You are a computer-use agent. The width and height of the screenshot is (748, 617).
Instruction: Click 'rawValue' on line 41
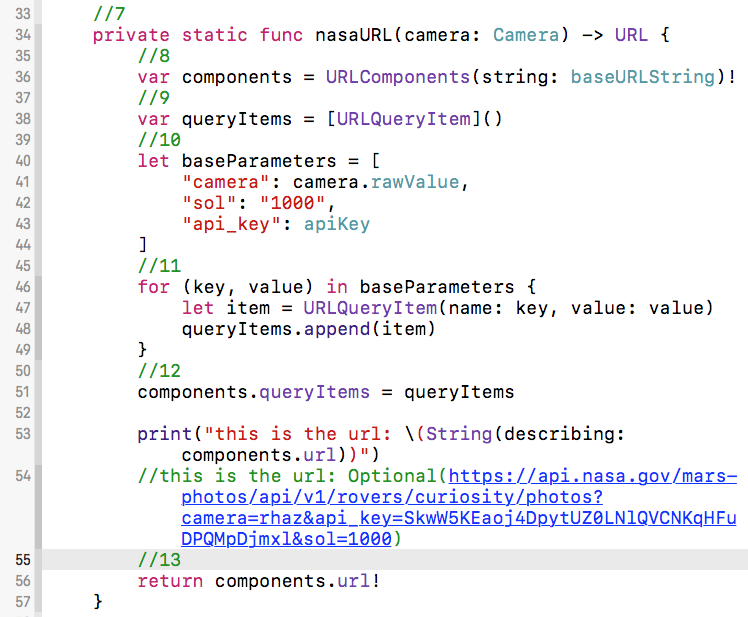[415, 182]
